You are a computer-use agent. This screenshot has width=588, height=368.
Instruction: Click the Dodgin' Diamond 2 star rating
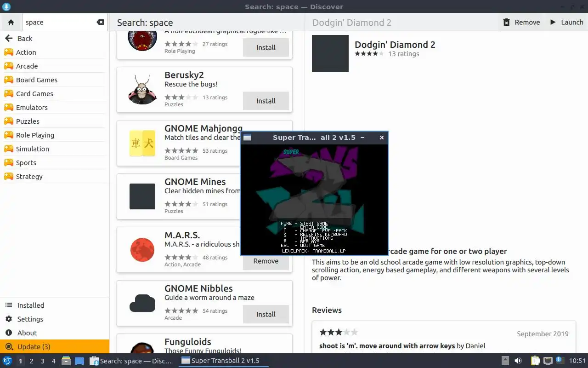[x=369, y=54]
